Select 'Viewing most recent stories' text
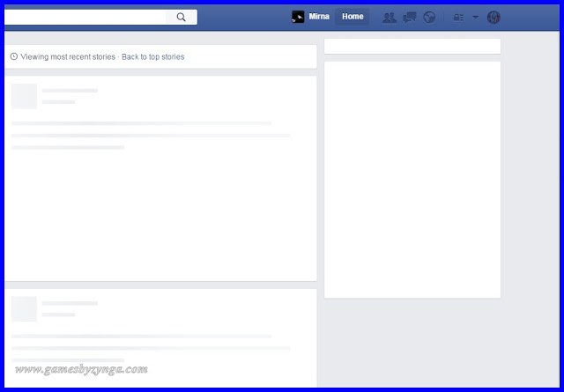The height and width of the screenshot is (392, 564). pos(68,57)
